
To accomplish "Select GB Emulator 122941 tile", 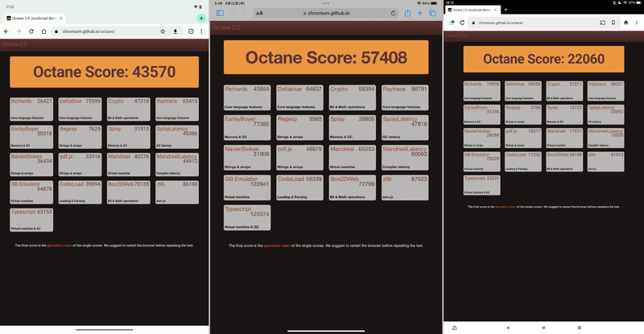I will [x=247, y=188].
